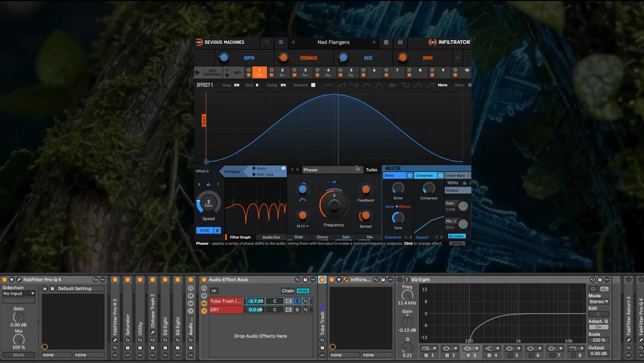Image resolution: width=644 pixels, height=363 pixels.
Task: Select next Squash type arrow
Action: pos(441,237)
